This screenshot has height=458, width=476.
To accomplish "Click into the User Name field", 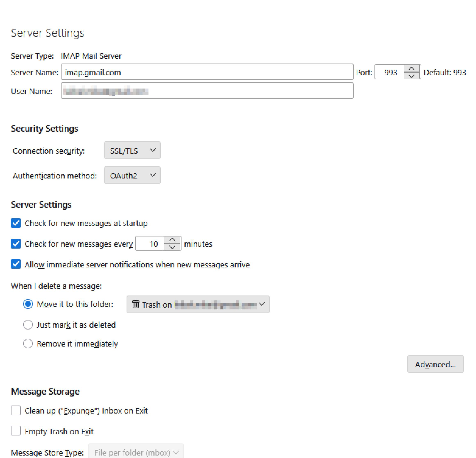I will point(207,91).
